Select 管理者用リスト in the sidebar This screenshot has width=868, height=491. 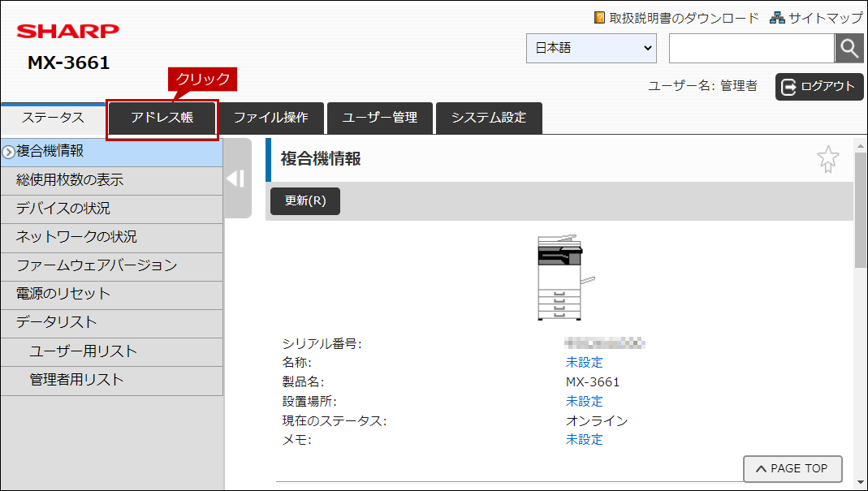pyautogui.click(x=112, y=381)
